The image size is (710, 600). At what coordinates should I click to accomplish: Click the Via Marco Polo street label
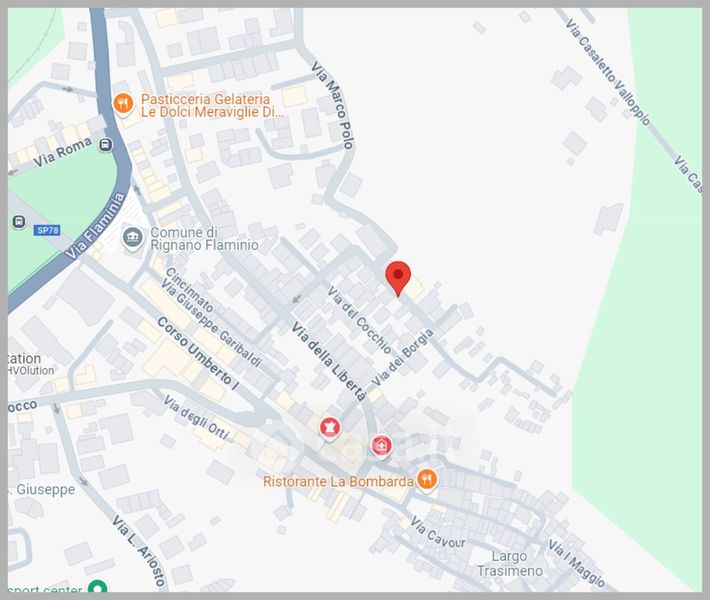coord(334,106)
